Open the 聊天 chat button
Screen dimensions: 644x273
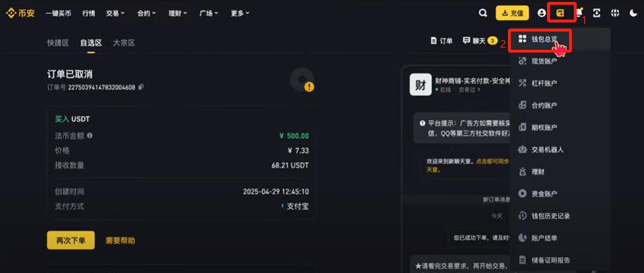[x=480, y=41]
